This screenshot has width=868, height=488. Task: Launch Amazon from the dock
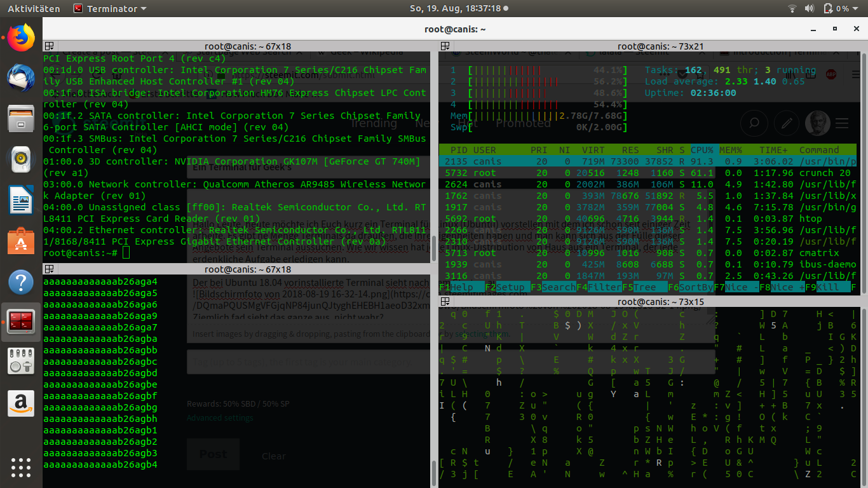[21, 403]
